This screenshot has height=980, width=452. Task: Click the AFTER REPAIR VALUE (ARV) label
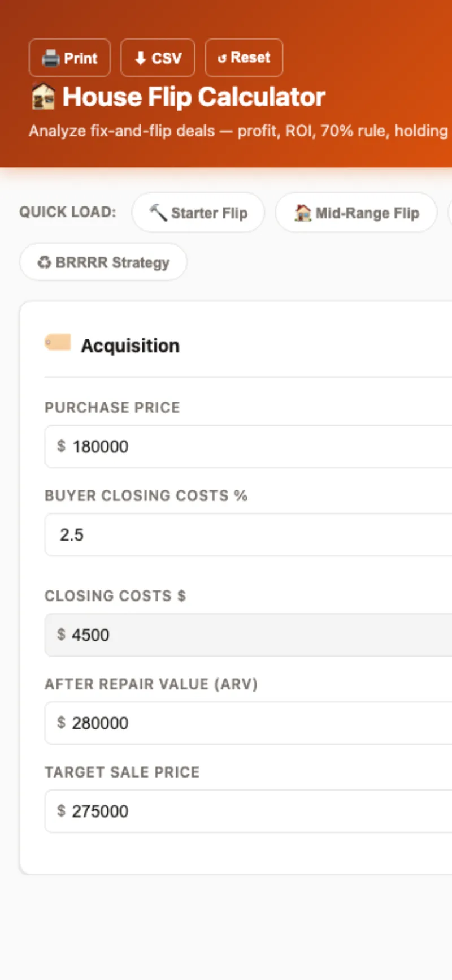click(151, 684)
